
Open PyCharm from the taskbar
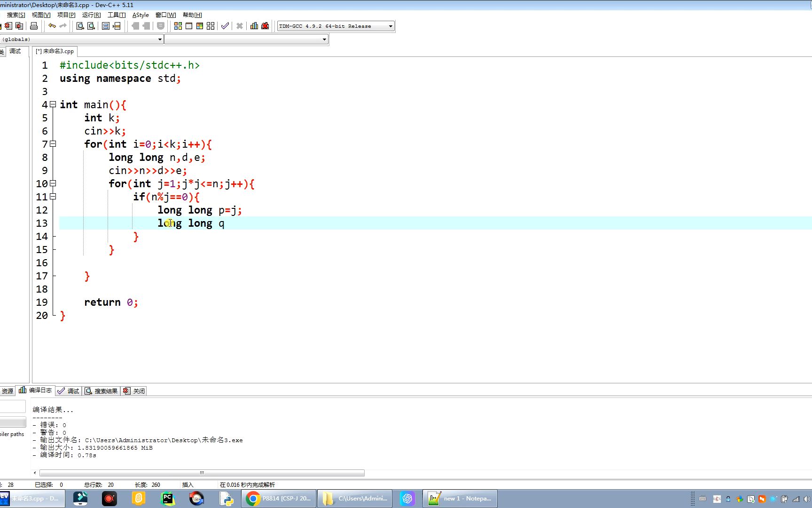168,499
